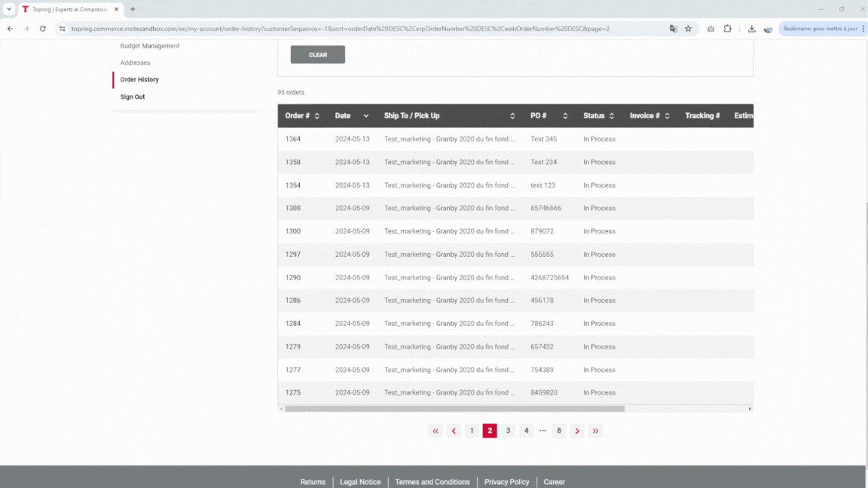Click the 95 orders count text
The height and width of the screenshot is (488, 868).
pyautogui.click(x=291, y=93)
